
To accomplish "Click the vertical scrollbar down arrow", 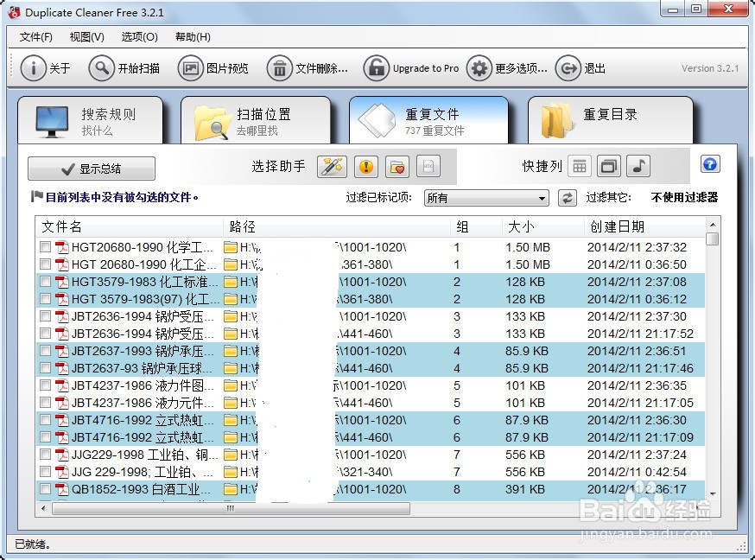I will pos(713,494).
